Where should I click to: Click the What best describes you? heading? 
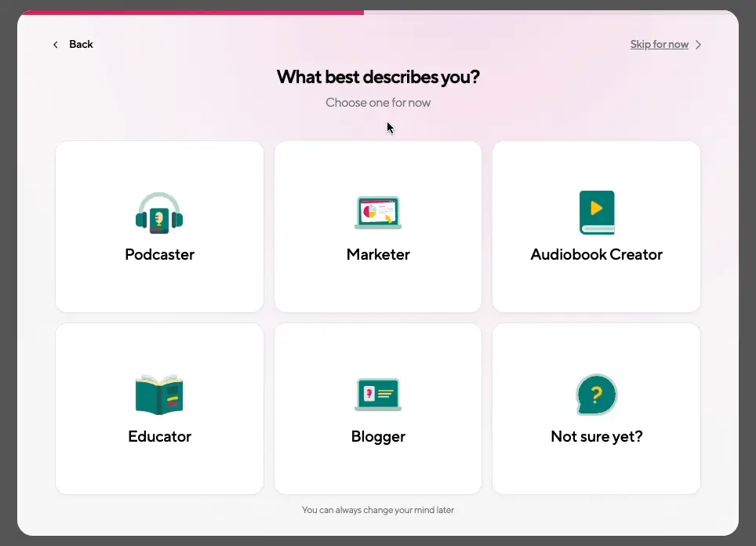(378, 77)
